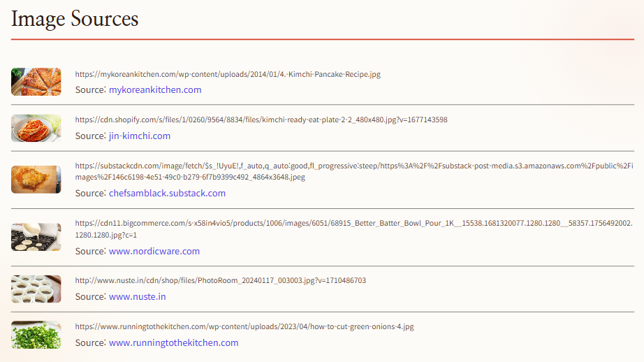
Task: Click the white ring molds thumbnail
Action: point(36,289)
